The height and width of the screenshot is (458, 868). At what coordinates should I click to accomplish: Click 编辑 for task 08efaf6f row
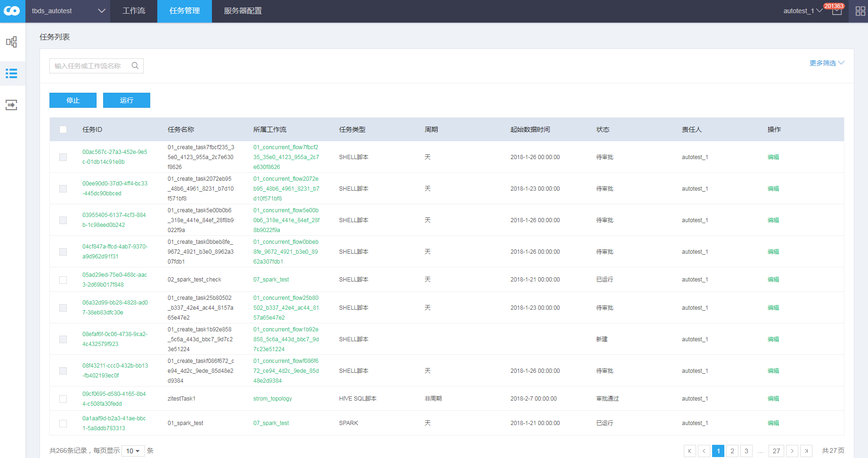(773, 339)
